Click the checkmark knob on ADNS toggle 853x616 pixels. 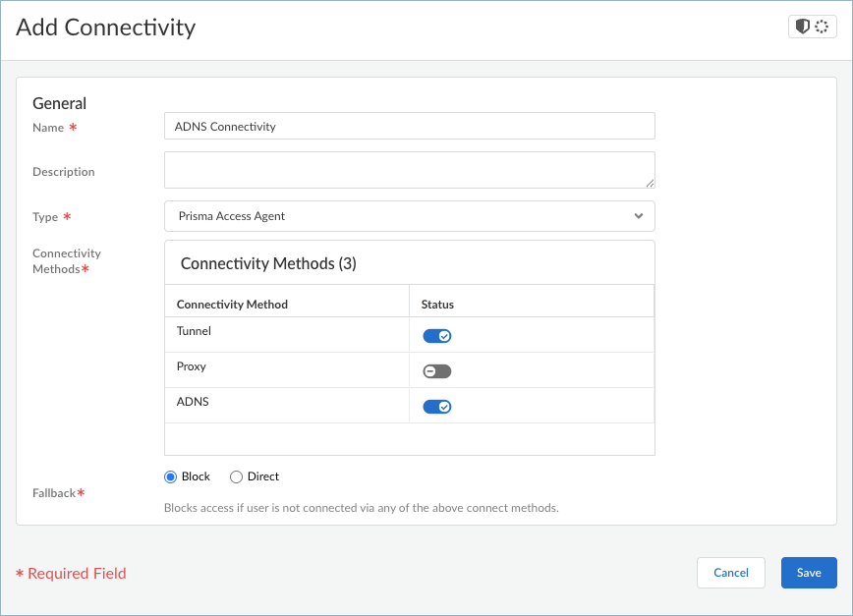444,407
